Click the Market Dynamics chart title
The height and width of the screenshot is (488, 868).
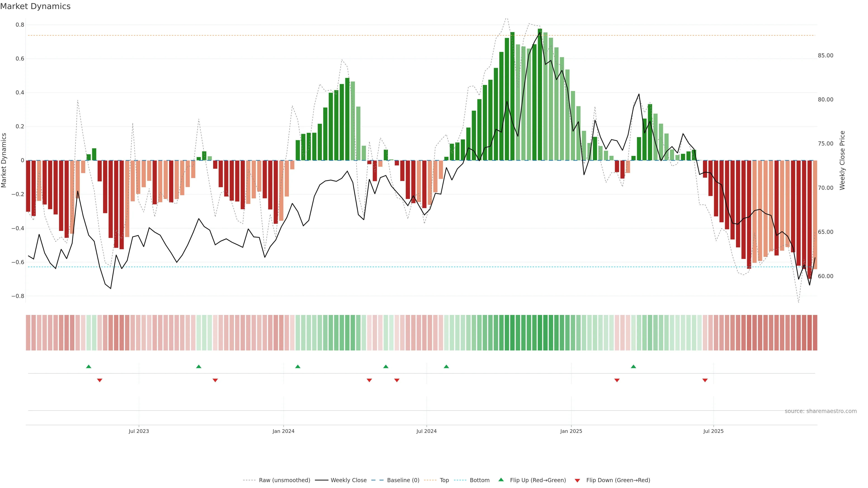(35, 6)
